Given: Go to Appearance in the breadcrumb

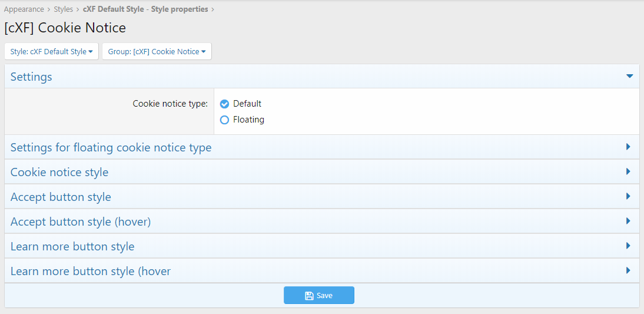Looking at the screenshot, I should point(24,9).
